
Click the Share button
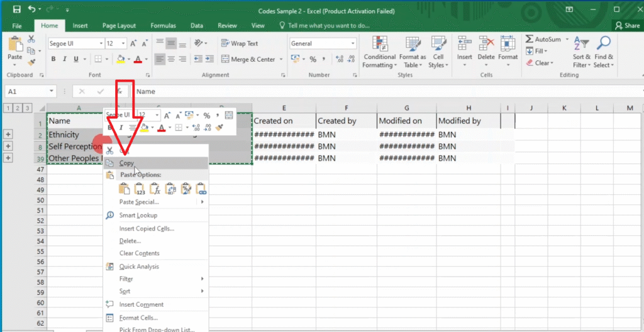click(x=627, y=26)
